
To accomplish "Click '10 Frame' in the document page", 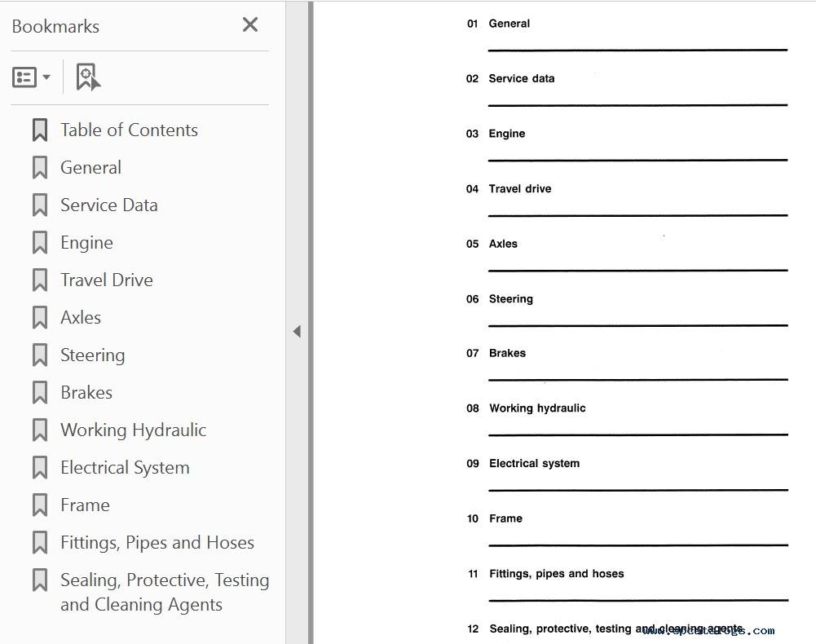I will tap(494, 519).
